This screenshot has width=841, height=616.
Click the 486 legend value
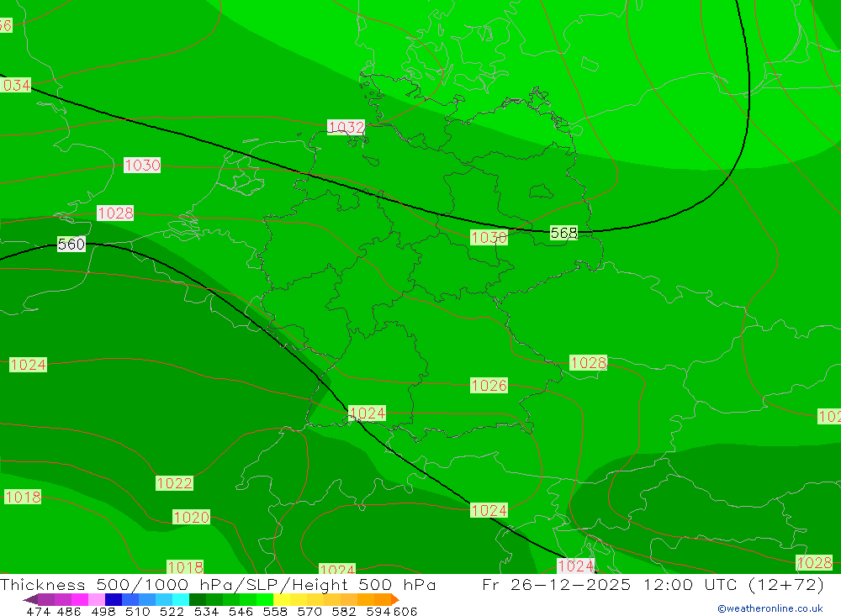coord(69,611)
